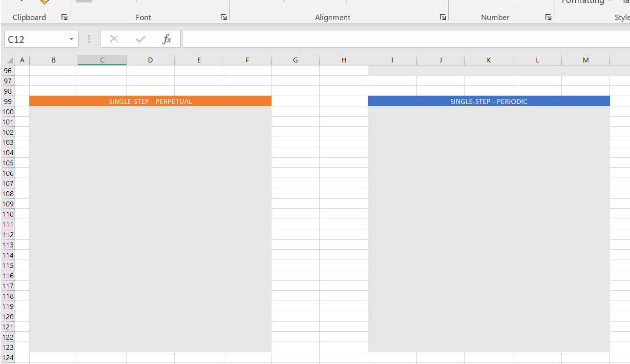Image resolution: width=630 pixels, height=364 pixels.
Task: Click the Select All corner button
Action: 10,60
